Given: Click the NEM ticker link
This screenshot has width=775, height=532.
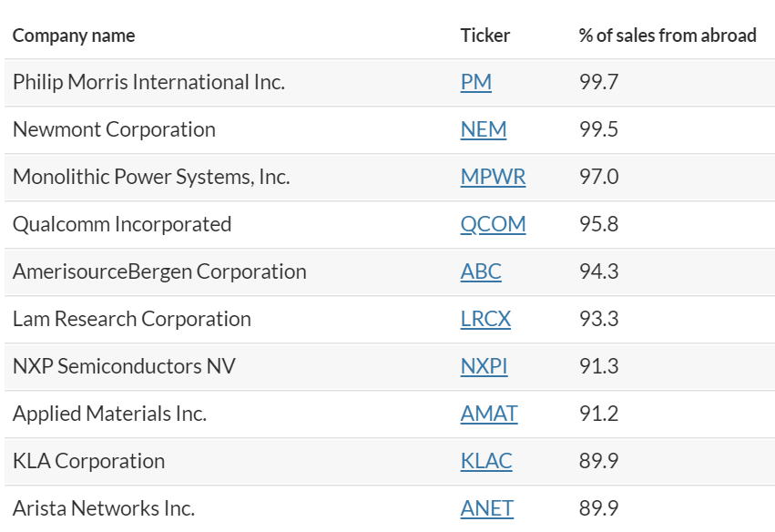Looking at the screenshot, I should [x=483, y=129].
